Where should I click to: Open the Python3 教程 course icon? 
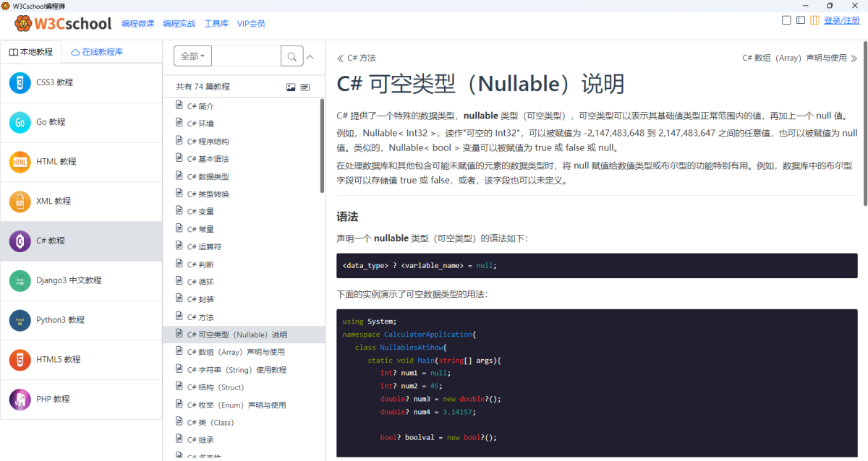click(x=20, y=320)
